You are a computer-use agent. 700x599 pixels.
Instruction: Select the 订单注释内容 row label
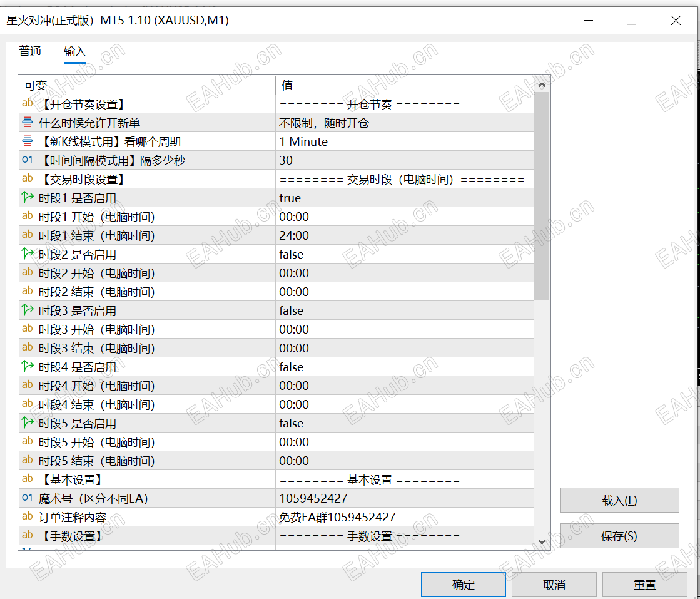click(x=73, y=517)
